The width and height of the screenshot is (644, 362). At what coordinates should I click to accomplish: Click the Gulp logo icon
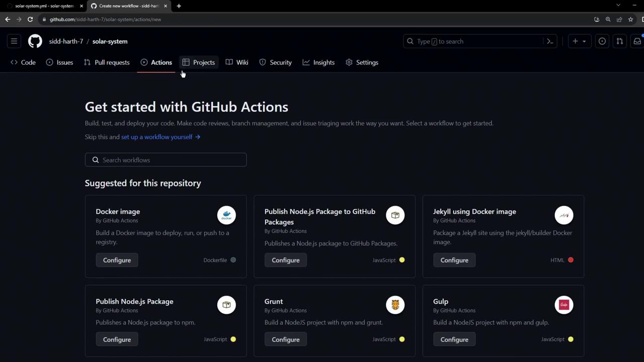tap(564, 305)
